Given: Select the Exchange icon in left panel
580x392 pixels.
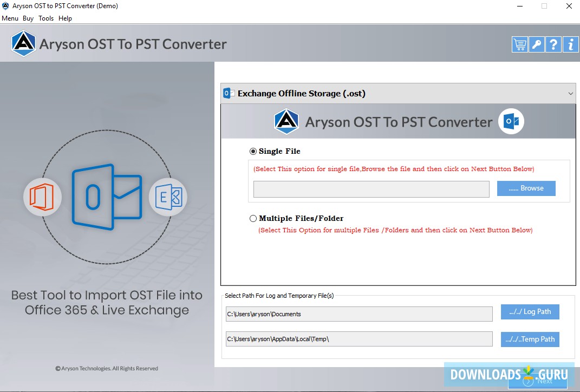Looking at the screenshot, I should [x=169, y=198].
